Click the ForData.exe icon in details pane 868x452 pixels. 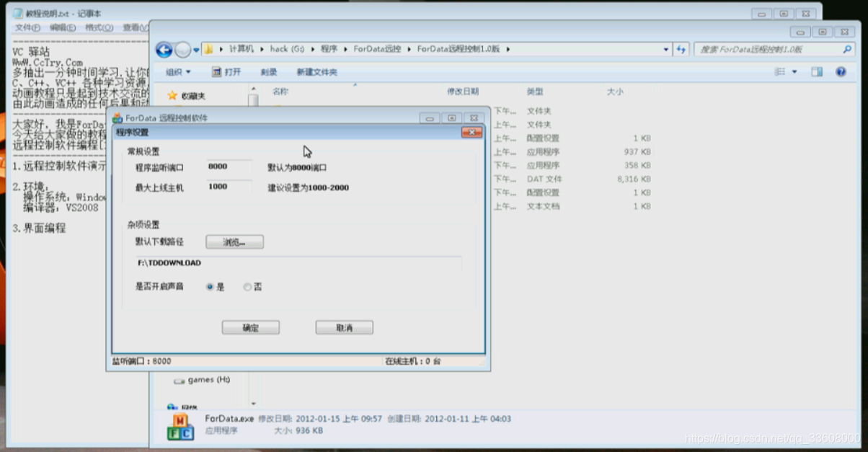point(180,426)
